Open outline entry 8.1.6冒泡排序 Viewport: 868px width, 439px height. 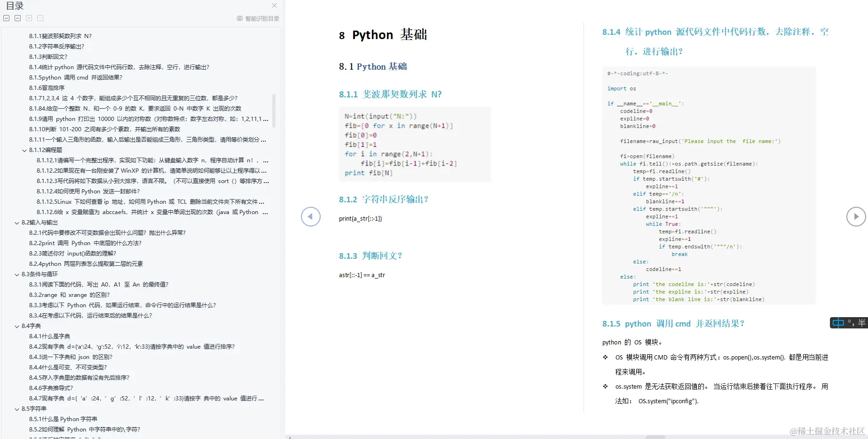tap(47, 88)
